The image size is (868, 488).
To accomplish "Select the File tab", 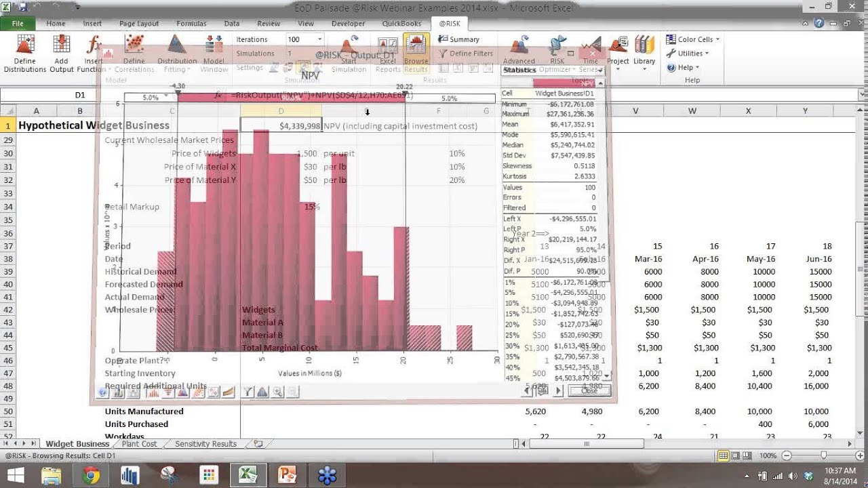I will click(18, 23).
